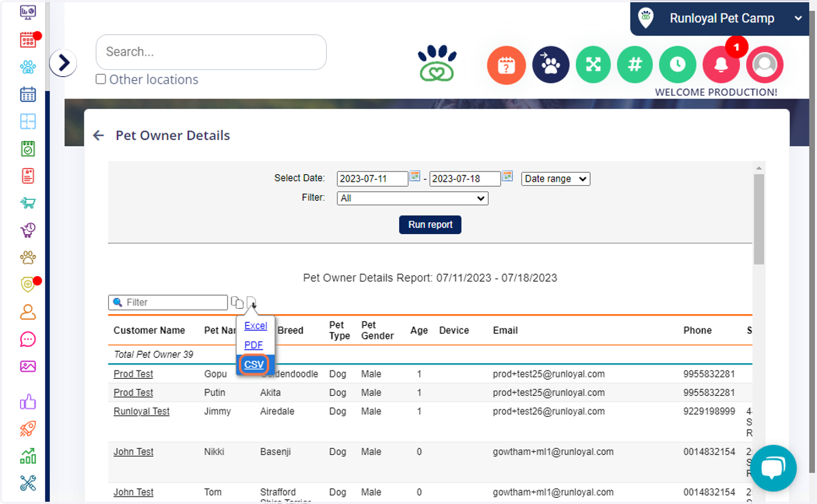The height and width of the screenshot is (504, 817).
Task: Open the light-blue grid layout sidebar icon
Action: point(28,121)
